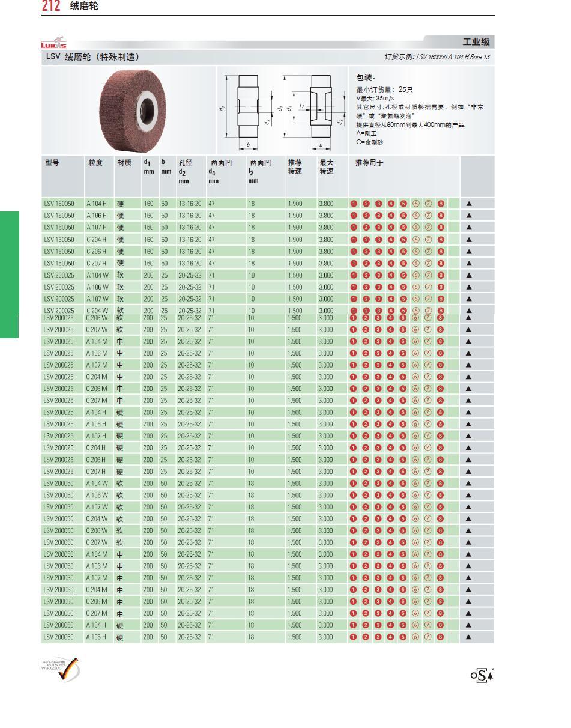Click the Lukas logo above the title
This screenshot has width=571, height=728.
pos(53,44)
